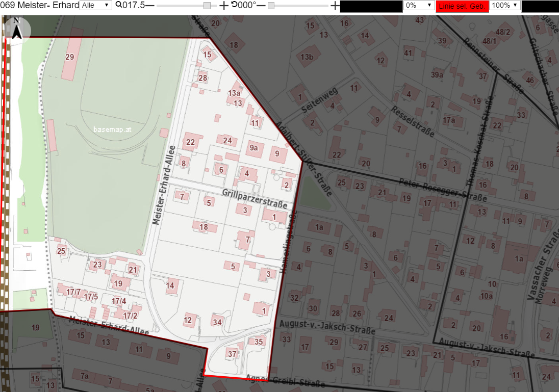The image size is (559, 392).
Task: Click the rotation reset arrow icon
Action: click(234, 5)
